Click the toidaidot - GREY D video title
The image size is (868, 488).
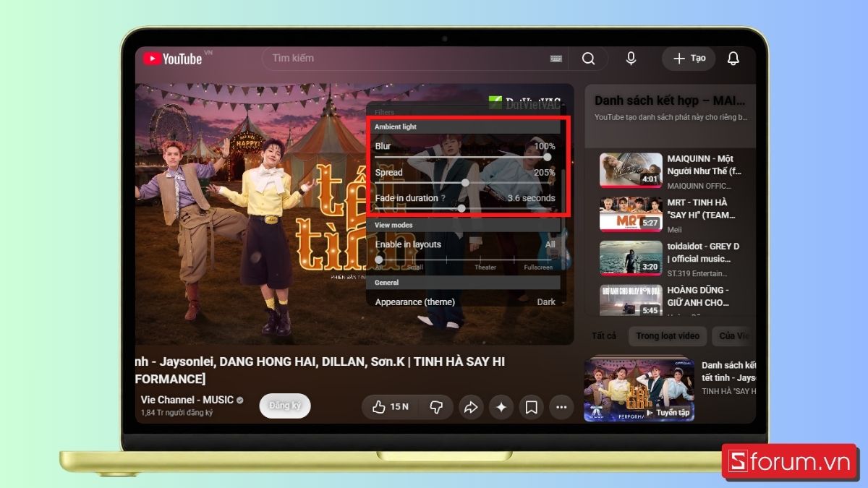(703, 252)
